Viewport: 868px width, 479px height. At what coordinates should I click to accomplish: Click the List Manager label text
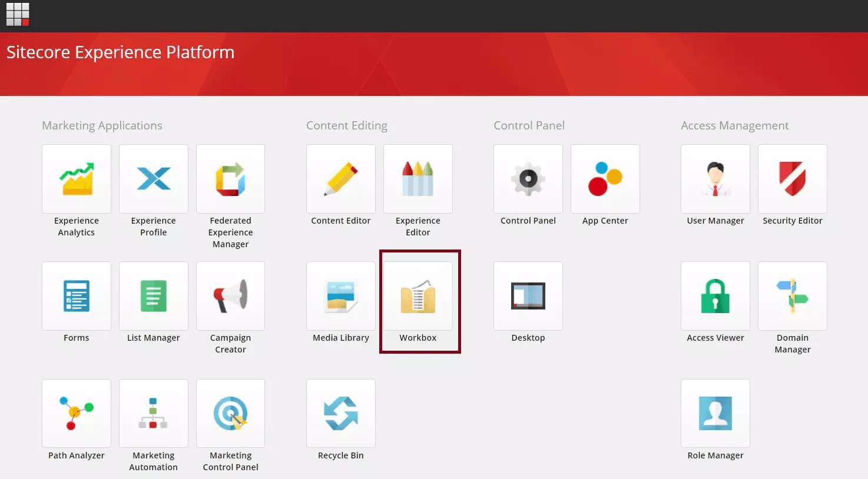pyautogui.click(x=154, y=338)
